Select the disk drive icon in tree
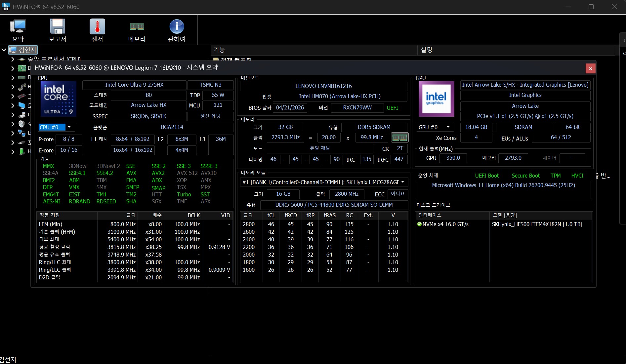626x364 pixels. tap(22, 115)
